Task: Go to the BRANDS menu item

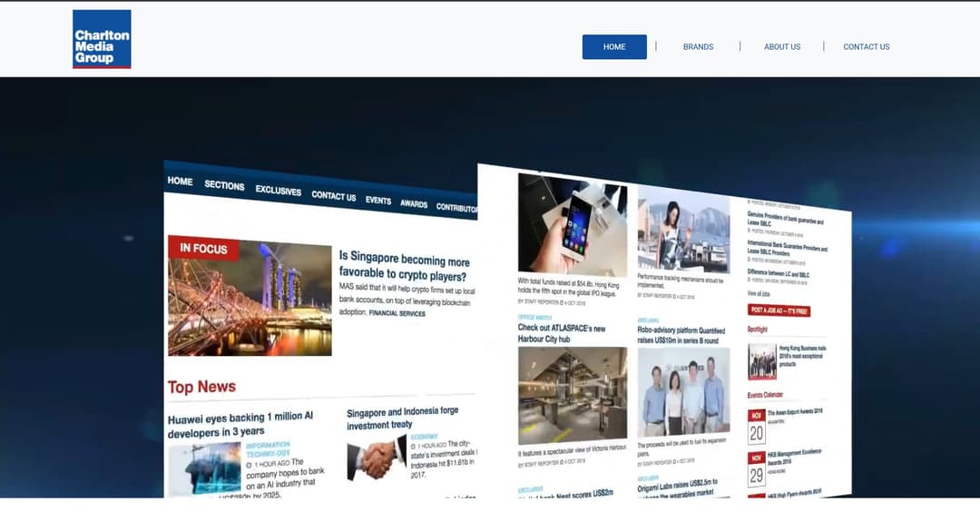Action: point(698,47)
